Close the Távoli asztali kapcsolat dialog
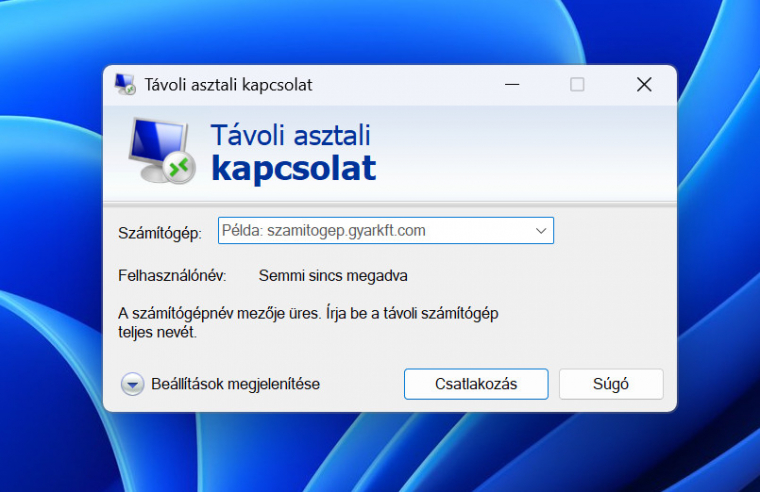Image resolution: width=760 pixels, height=492 pixels. pyautogui.click(x=644, y=85)
